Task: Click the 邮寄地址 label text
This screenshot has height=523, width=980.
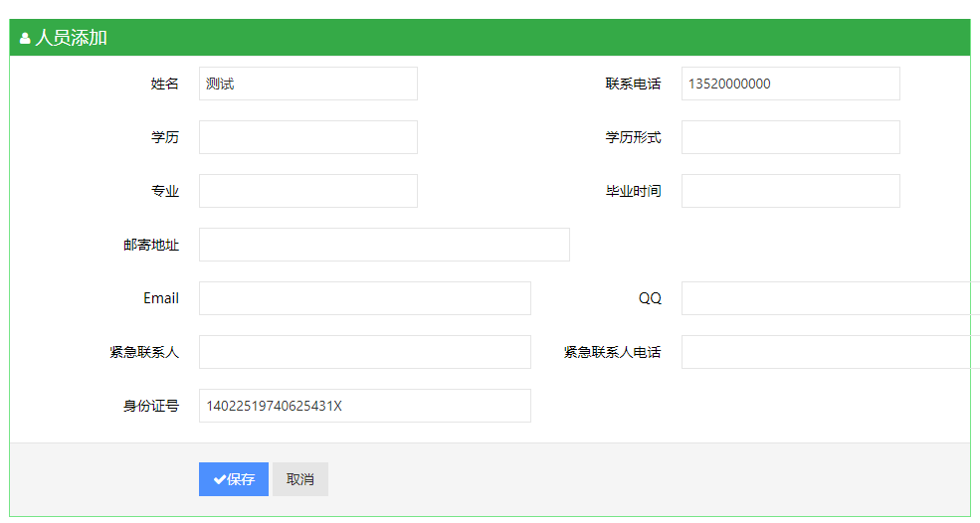Action: coord(151,245)
